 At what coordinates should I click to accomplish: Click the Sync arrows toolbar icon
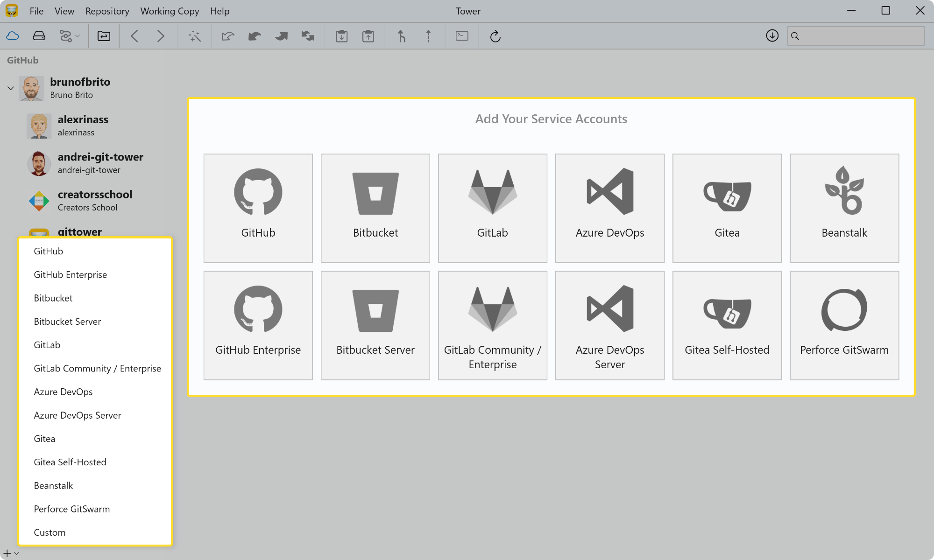pos(308,36)
